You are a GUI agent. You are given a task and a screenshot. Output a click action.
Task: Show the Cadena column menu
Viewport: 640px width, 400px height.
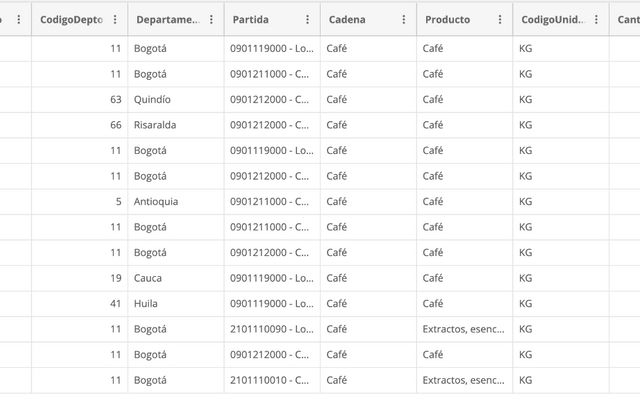(x=403, y=20)
